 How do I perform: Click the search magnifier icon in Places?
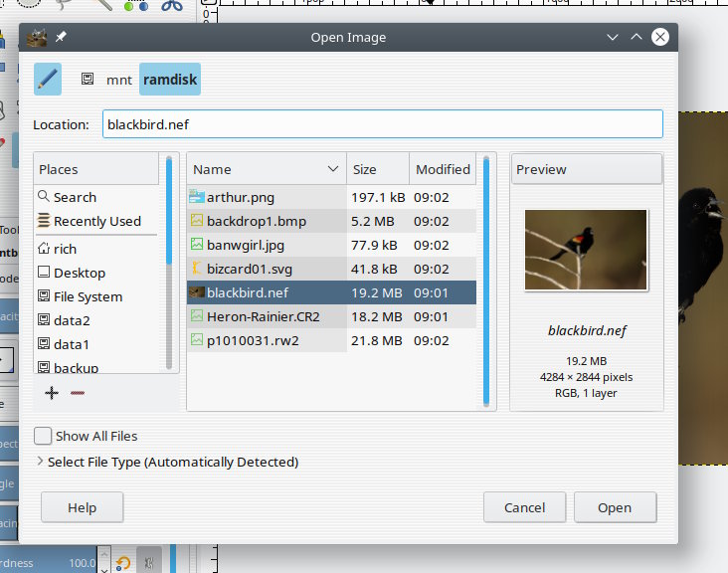[43, 196]
